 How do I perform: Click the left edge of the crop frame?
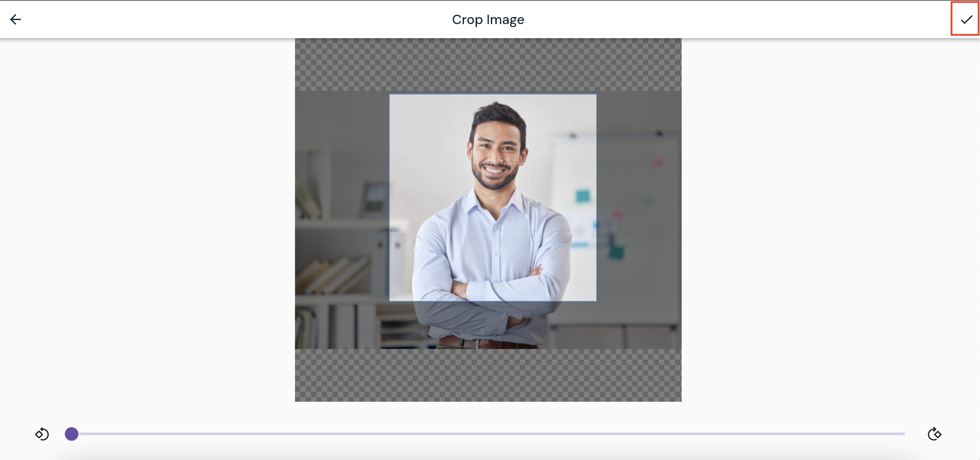(x=390, y=198)
